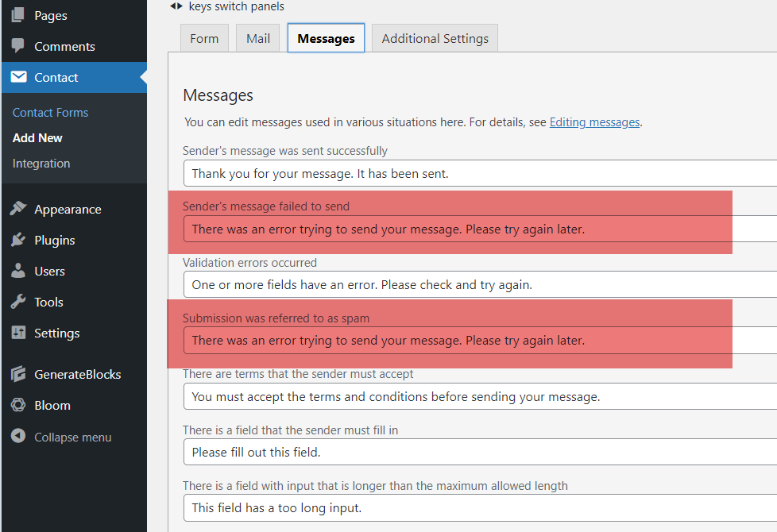Click the Contact envelope icon

tap(19, 77)
